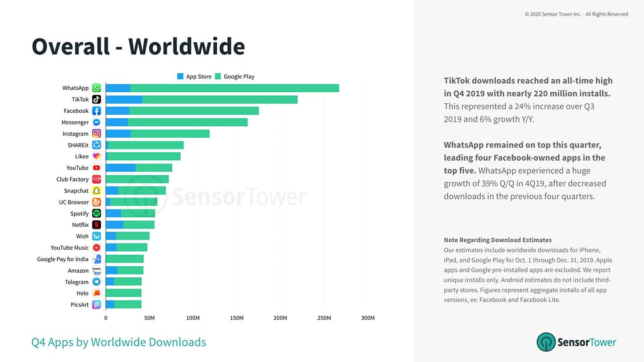The width and height of the screenshot is (644, 362).
Task: Click the Sensor Tower logo icon
Action: [546, 342]
